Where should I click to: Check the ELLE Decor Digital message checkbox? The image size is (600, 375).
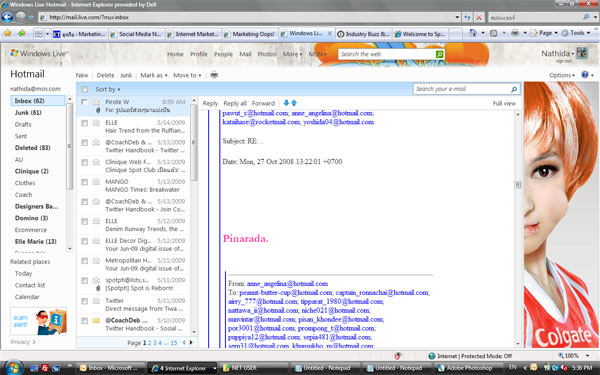click(84, 241)
